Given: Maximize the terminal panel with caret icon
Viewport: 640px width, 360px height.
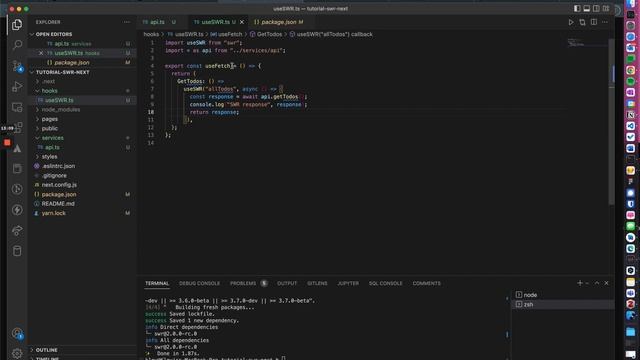Looking at the screenshot, I should tap(597, 283).
